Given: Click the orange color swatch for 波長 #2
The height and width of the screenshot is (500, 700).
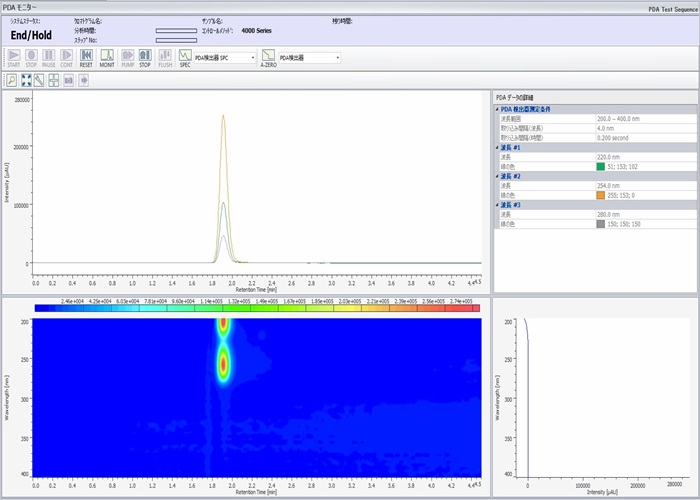Looking at the screenshot, I should point(600,195).
